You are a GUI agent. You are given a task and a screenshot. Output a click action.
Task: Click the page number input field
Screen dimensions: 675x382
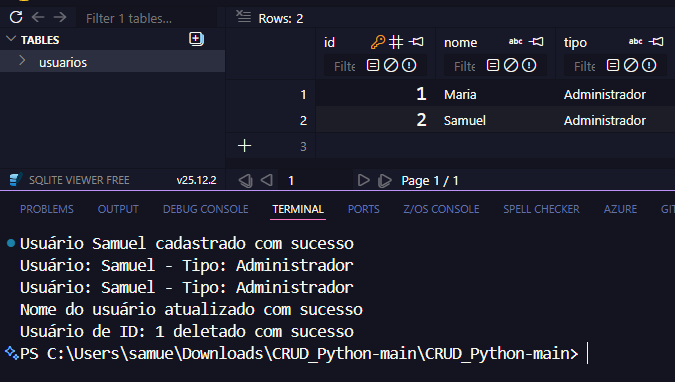(x=317, y=180)
